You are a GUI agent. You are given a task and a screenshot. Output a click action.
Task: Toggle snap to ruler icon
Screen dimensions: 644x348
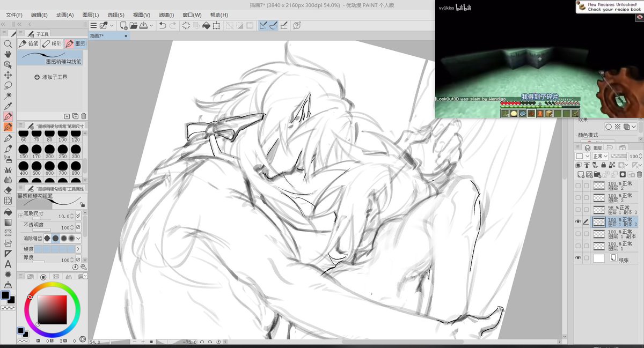click(264, 25)
